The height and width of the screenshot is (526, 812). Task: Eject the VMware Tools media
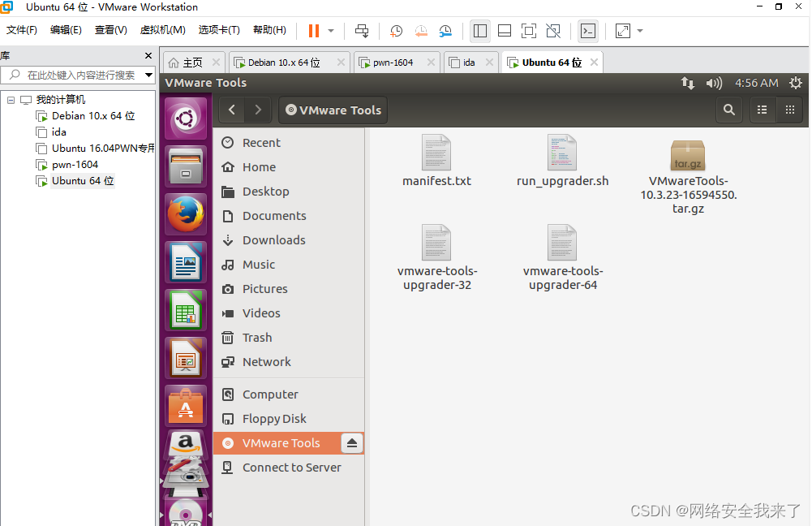click(351, 443)
